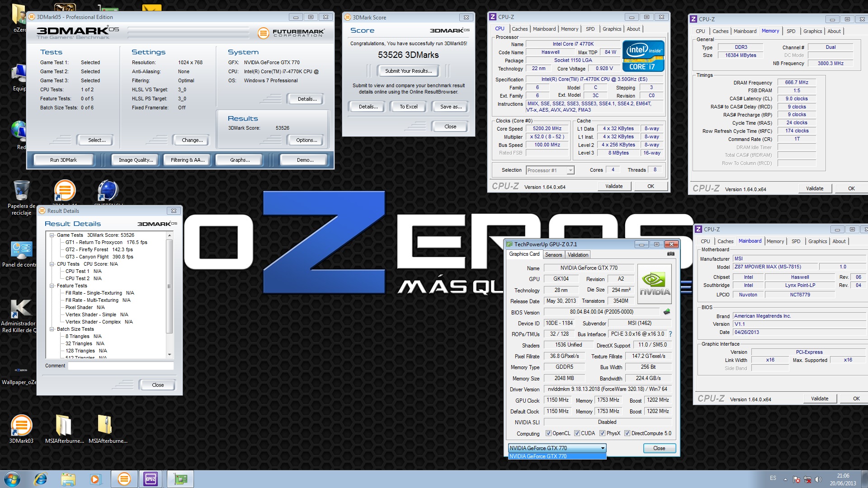Click the Result Details vertical scrollbar thumb
868x488 pixels.
(x=170, y=286)
